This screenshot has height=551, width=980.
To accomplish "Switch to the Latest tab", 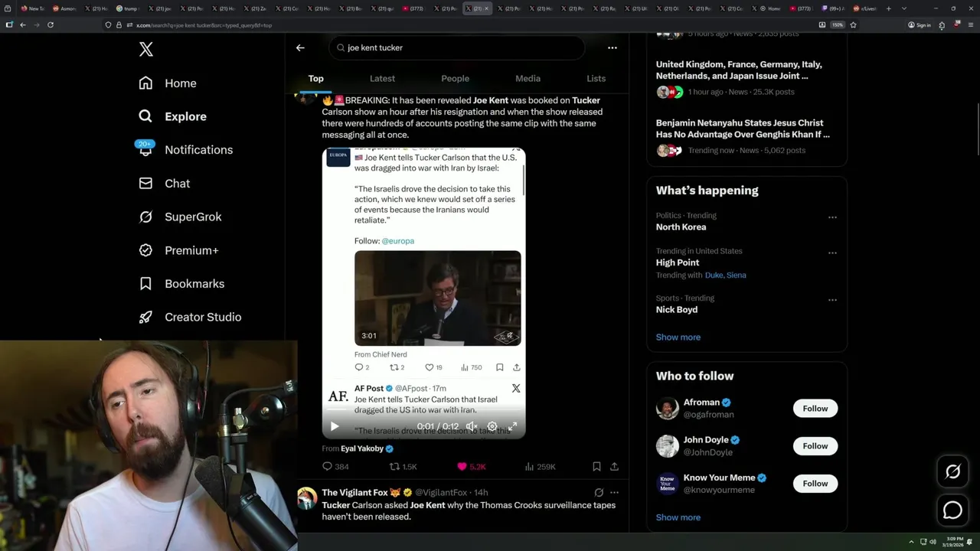I will pyautogui.click(x=382, y=78).
